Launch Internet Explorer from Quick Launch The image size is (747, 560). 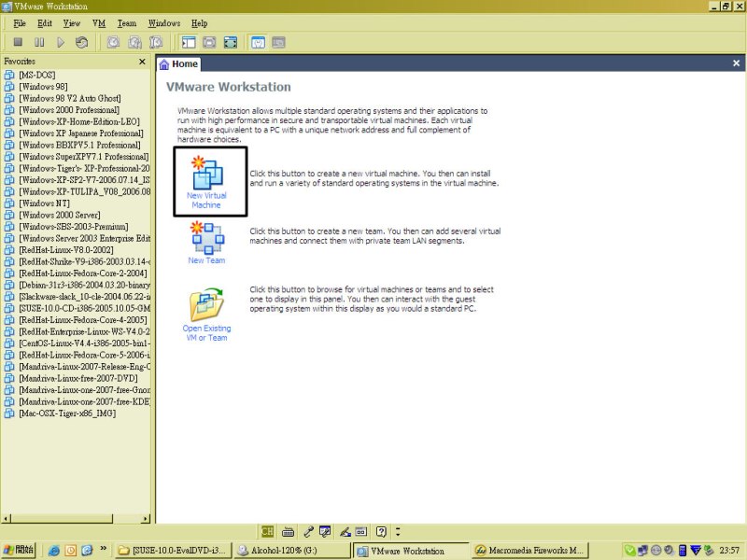tap(54, 550)
